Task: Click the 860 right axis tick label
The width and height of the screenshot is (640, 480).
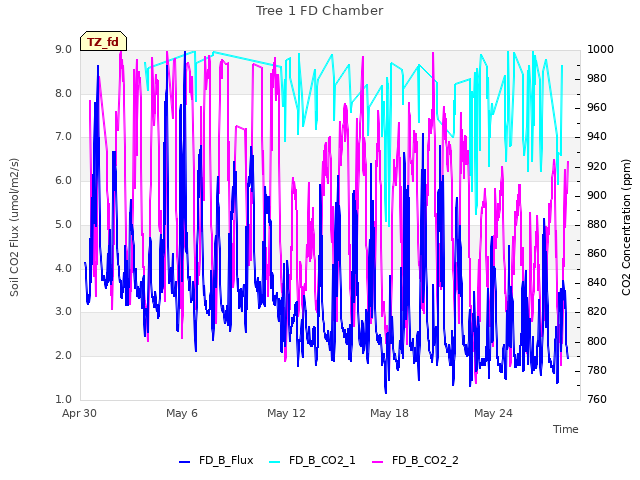Action: pos(597,254)
